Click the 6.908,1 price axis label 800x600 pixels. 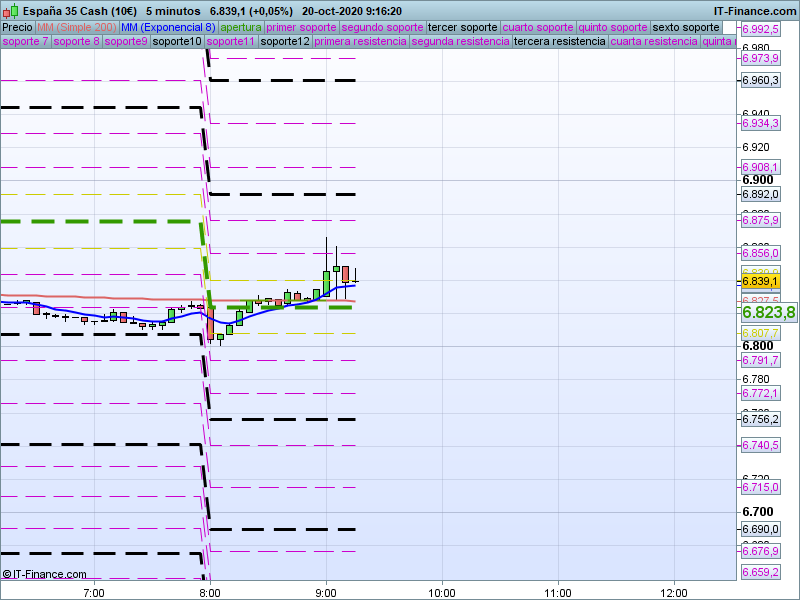pyautogui.click(x=760, y=167)
